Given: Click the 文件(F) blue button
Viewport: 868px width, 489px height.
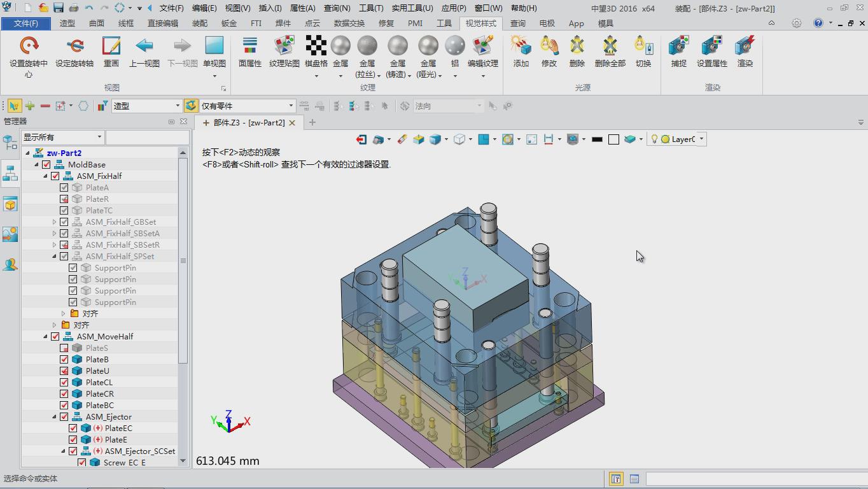Looking at the screenshot, I should [26, 24].
